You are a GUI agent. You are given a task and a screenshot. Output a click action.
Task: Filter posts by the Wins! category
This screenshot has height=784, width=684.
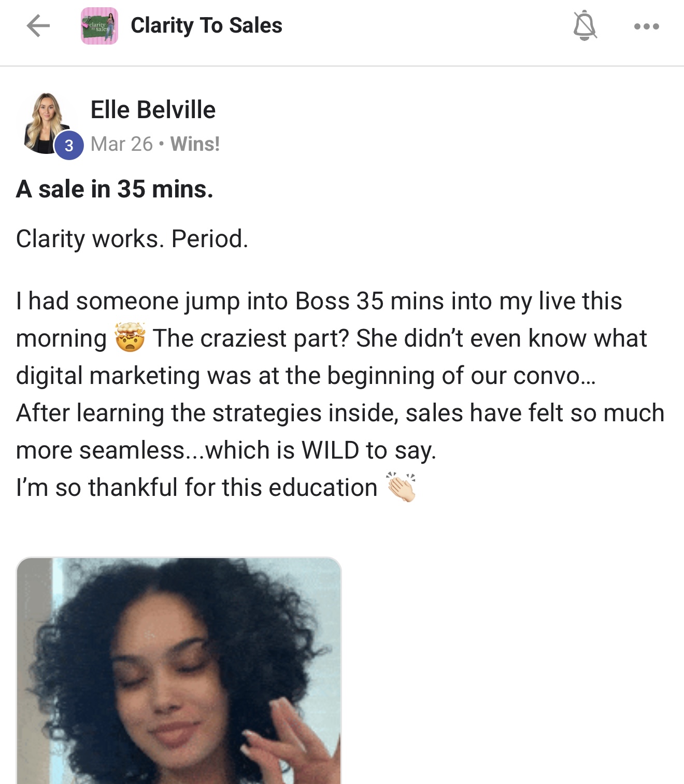(x=196, y=144)
